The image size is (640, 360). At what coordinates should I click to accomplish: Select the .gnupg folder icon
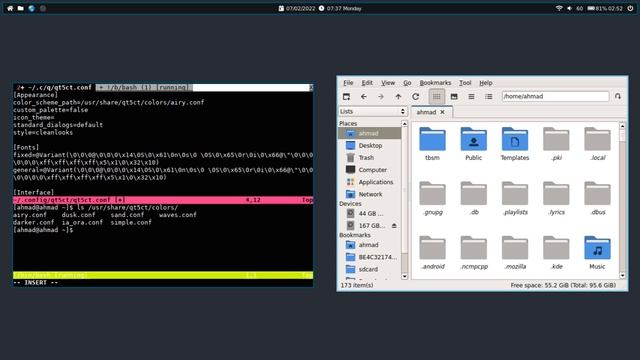click(432, 193)
